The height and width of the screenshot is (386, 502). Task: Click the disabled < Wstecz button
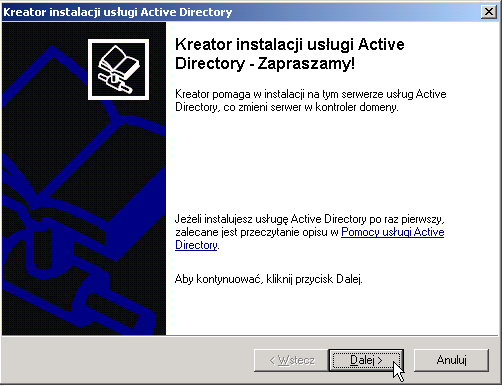(x=291, y=360)
